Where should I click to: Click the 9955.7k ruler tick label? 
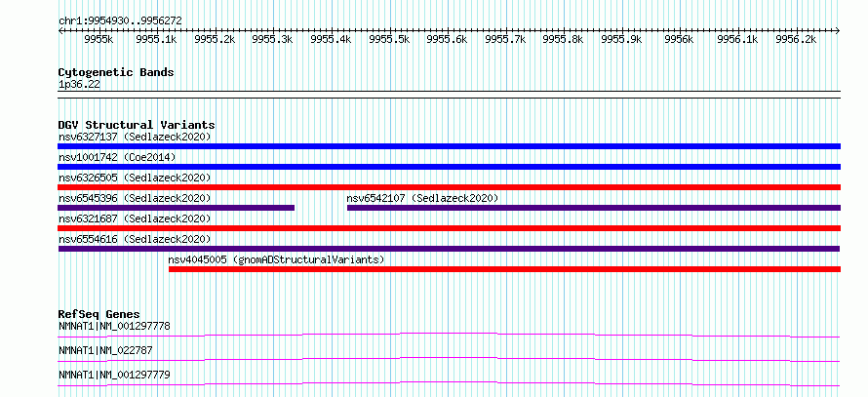505,39
